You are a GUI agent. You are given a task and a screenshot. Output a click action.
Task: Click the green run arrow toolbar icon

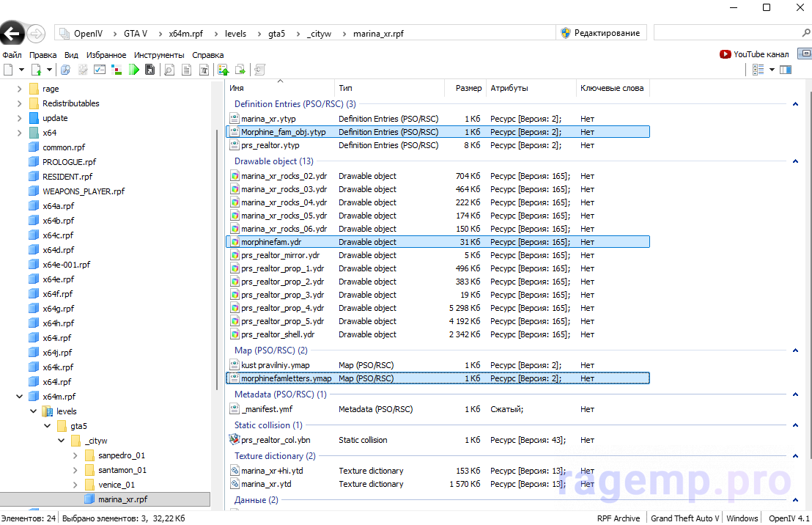[133, 70]
